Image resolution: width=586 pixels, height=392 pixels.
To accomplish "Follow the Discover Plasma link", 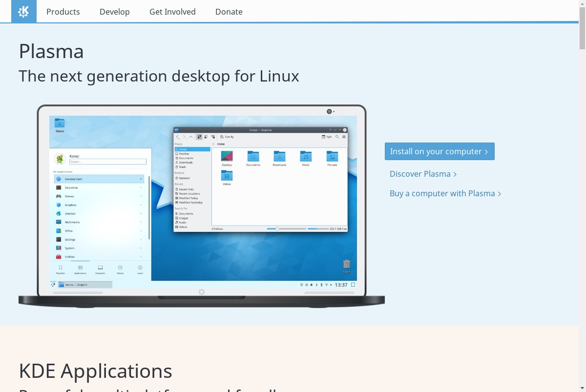I will click(x=423, y=174).
